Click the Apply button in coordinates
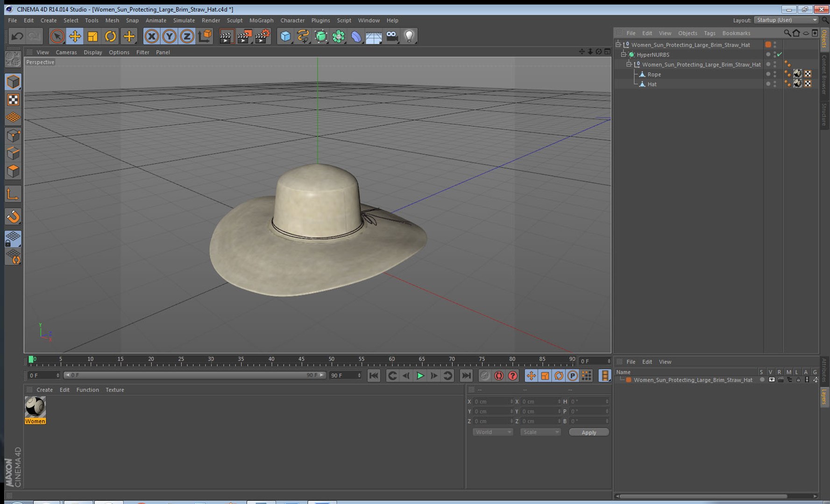830x504 pixels. tap(589, 432)
